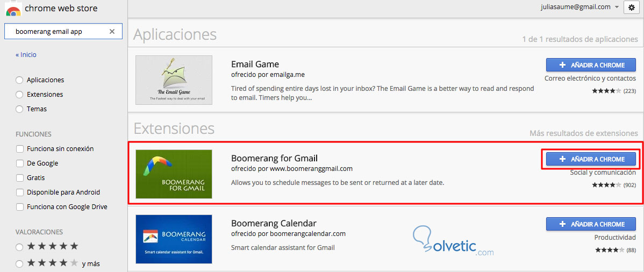Click the Chrome Web Store logo icon

[13, 9]
